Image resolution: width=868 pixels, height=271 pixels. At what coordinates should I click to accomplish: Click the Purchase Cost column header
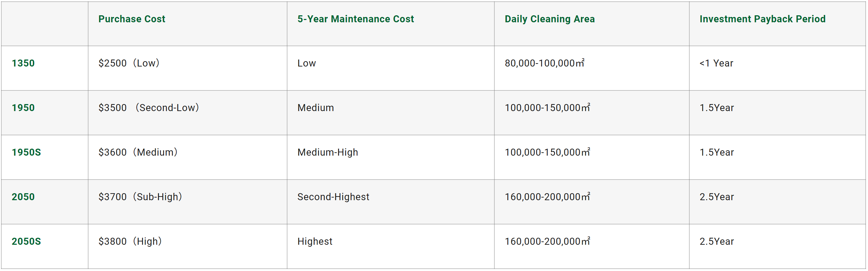tap(132, 19)
